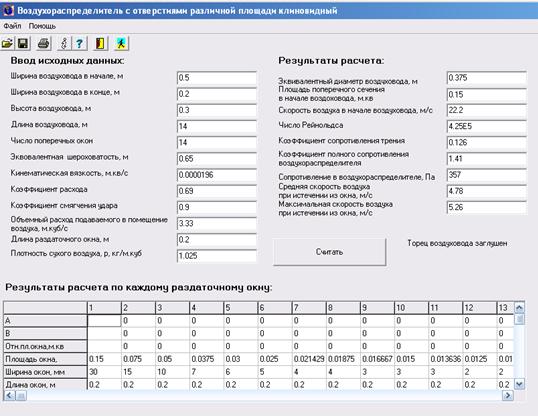Select column header 13 in results table

click(505, 308)
